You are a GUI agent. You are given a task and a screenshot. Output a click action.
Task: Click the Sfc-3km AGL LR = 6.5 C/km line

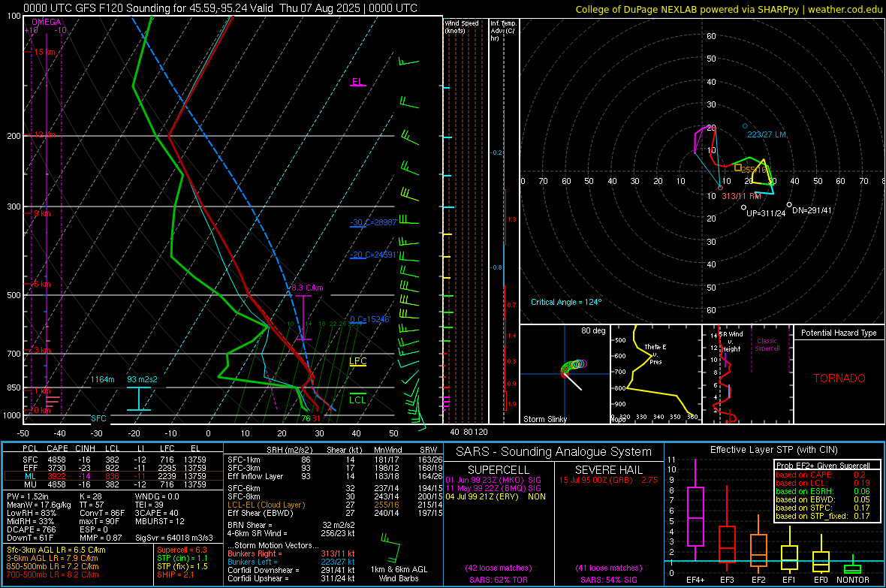pyautogui.click(x=56, y=550)
